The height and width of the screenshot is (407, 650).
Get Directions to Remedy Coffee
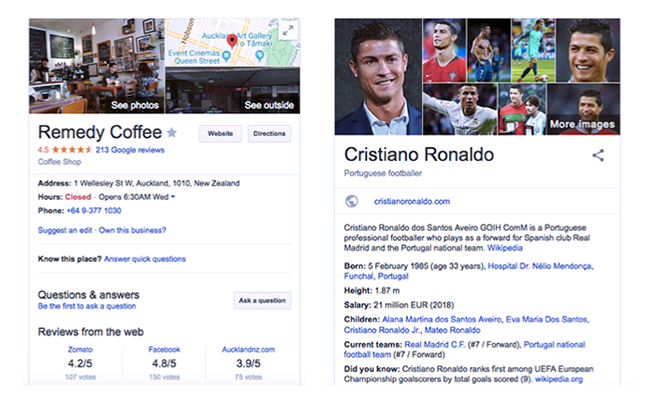pyautogui.click(x=269, y=133)
